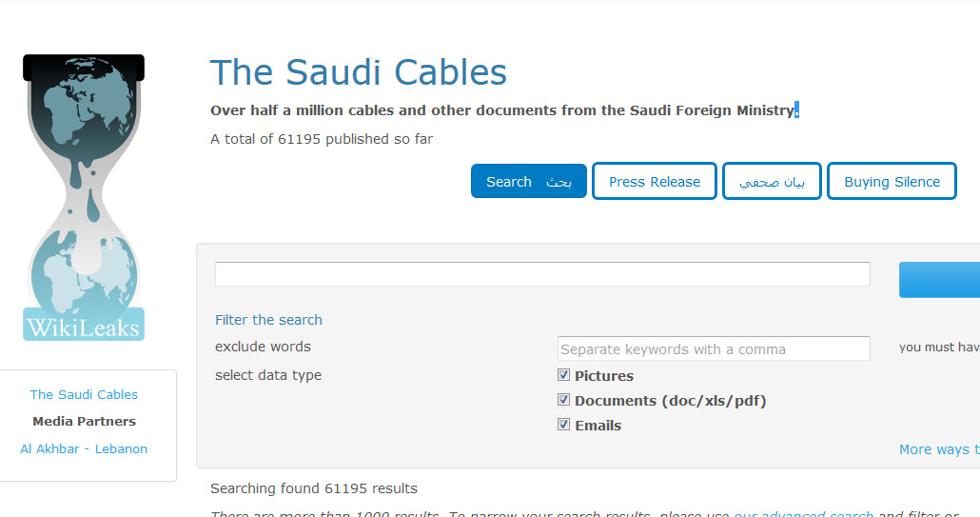The height and width of the screenshot is (517, 980).
Task: Open the Buying Silence page
Action: pos(892,181)
